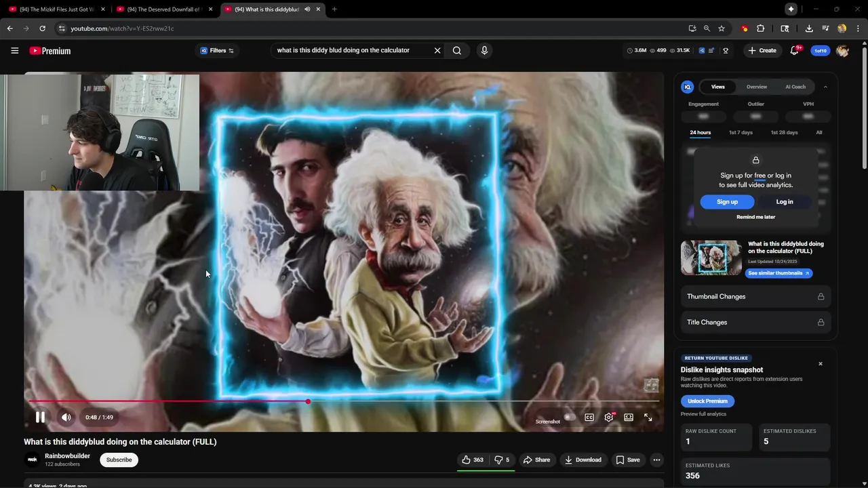Enter full screen mode

pos(648,418)
